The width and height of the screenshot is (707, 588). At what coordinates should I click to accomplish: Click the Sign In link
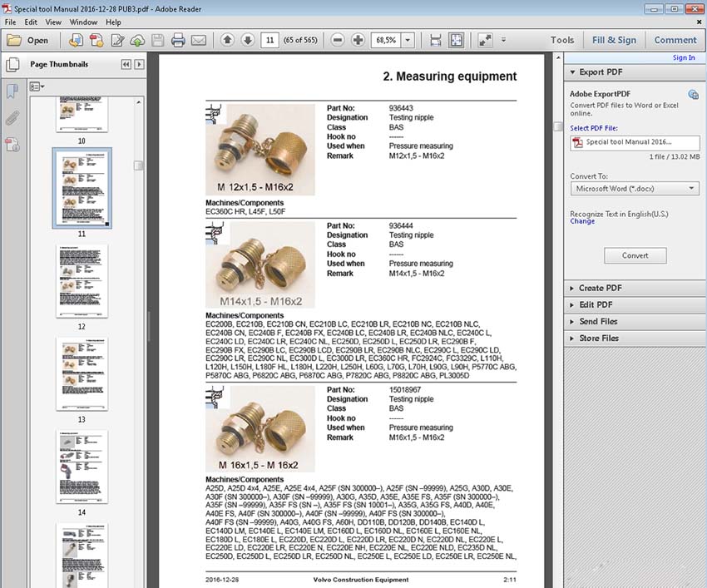tap(684, 57)
